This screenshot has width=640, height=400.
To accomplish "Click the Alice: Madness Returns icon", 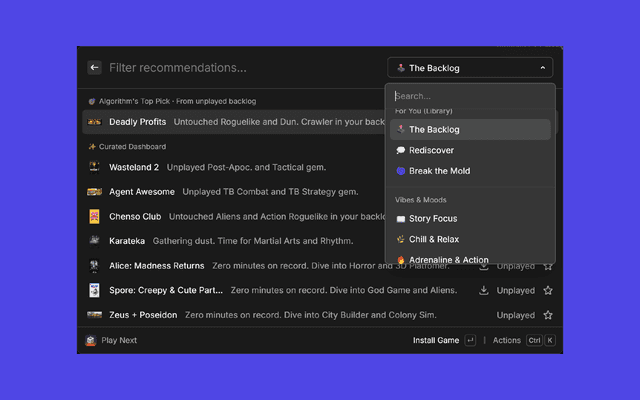I will [x=94, y=266].
